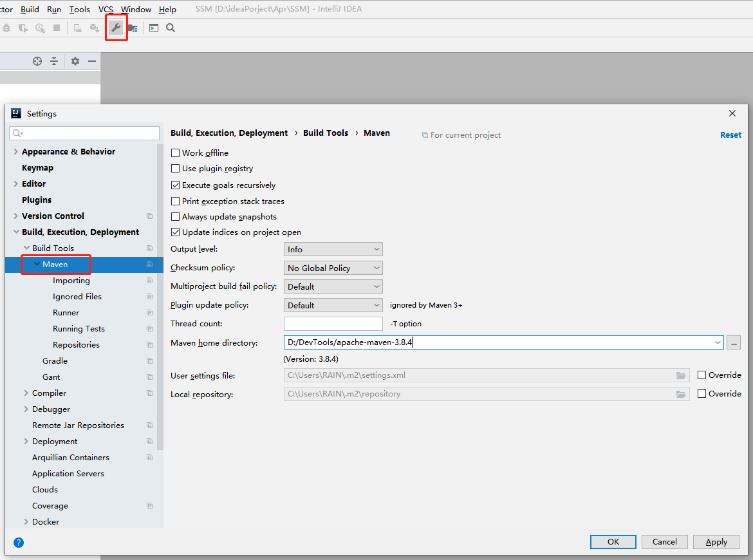
Task: Click the Profiler run icon in toolbar
Action: pyautogui.click(x=41, y=28)
